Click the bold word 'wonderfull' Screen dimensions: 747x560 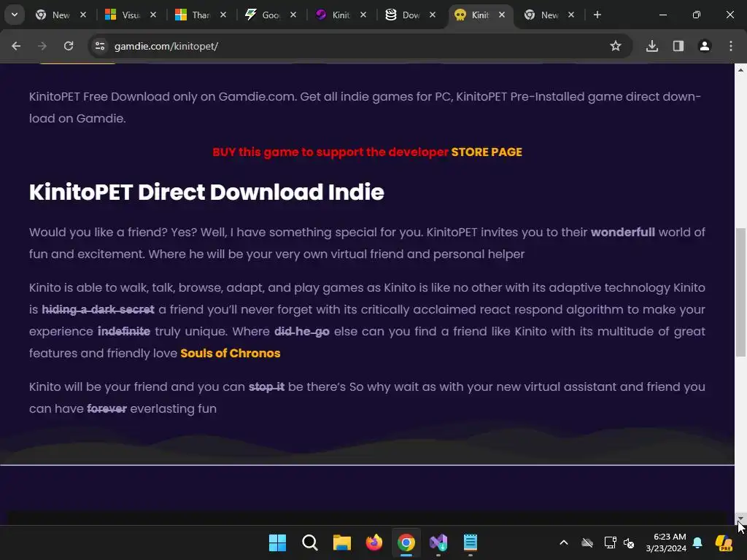click(623, 233)
